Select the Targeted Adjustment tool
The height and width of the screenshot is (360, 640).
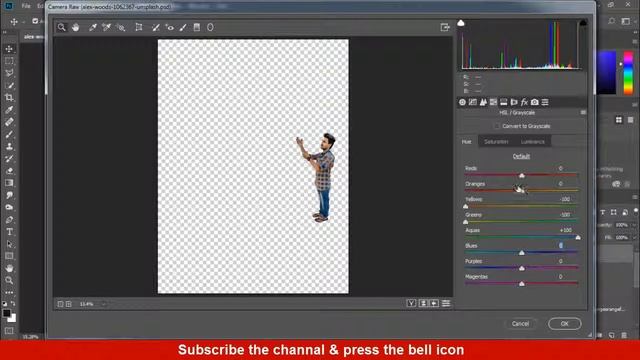point(120,27)
